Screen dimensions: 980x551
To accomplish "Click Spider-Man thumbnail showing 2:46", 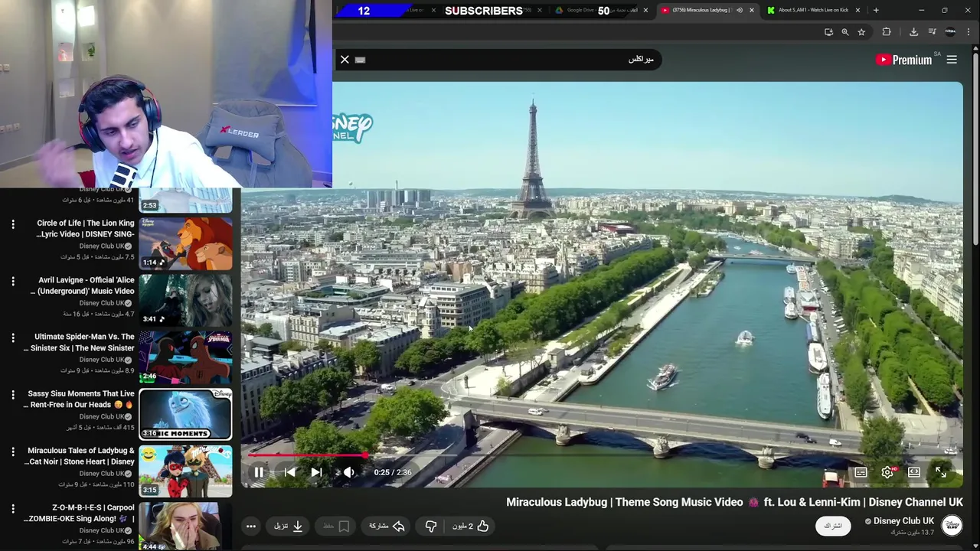I will pyautogui.click(x=185, y=357).
